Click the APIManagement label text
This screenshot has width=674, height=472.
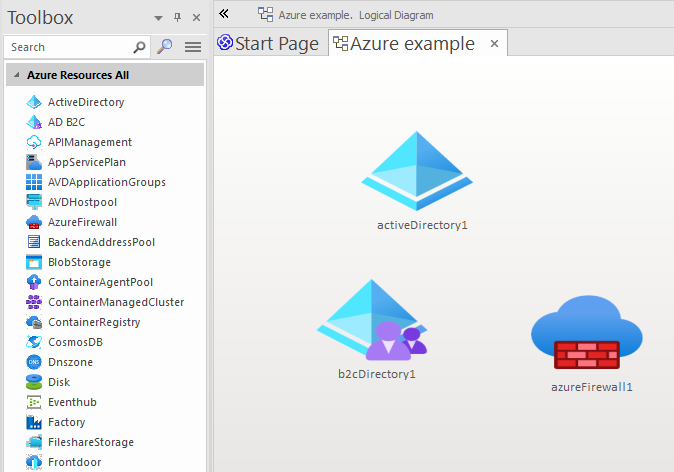coord(90,142)
